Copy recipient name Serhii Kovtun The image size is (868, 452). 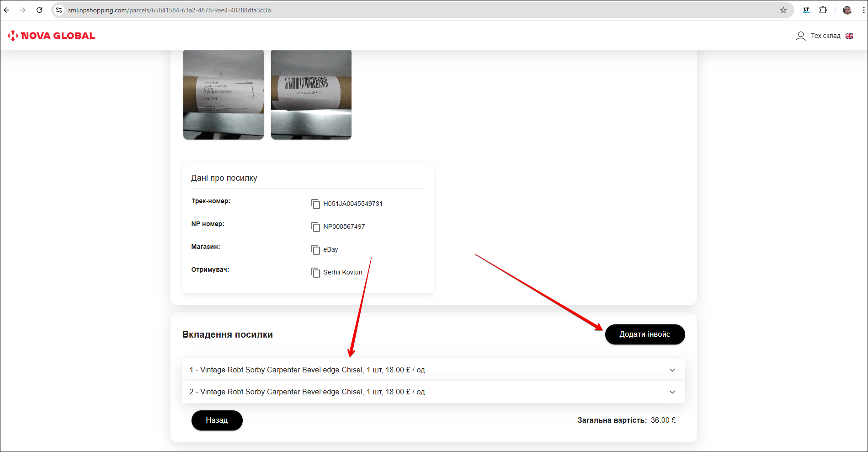[315, 273]
